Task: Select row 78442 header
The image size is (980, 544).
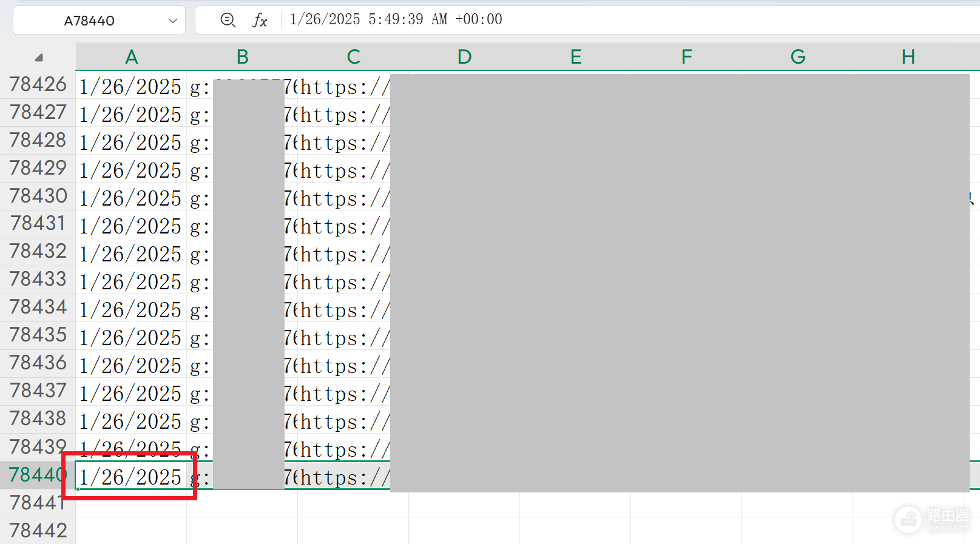Action: pos(38,531)
